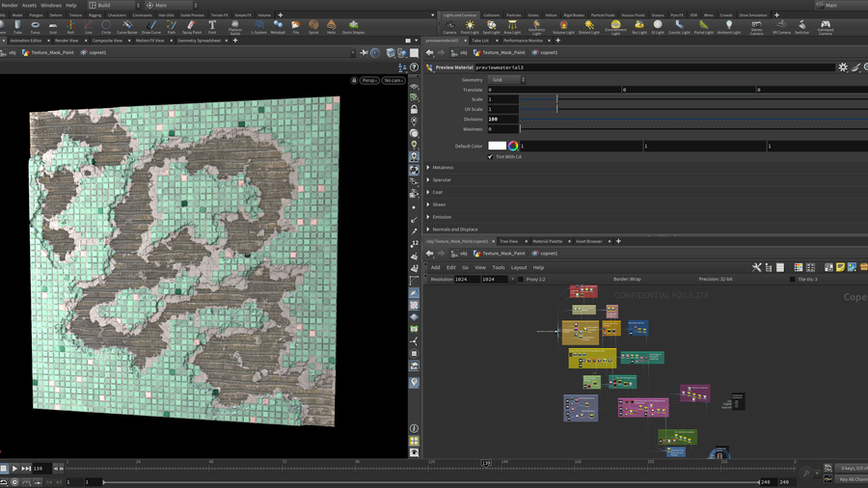Enable the Proxy 1:2 checkbox

[x=521, y=279]
